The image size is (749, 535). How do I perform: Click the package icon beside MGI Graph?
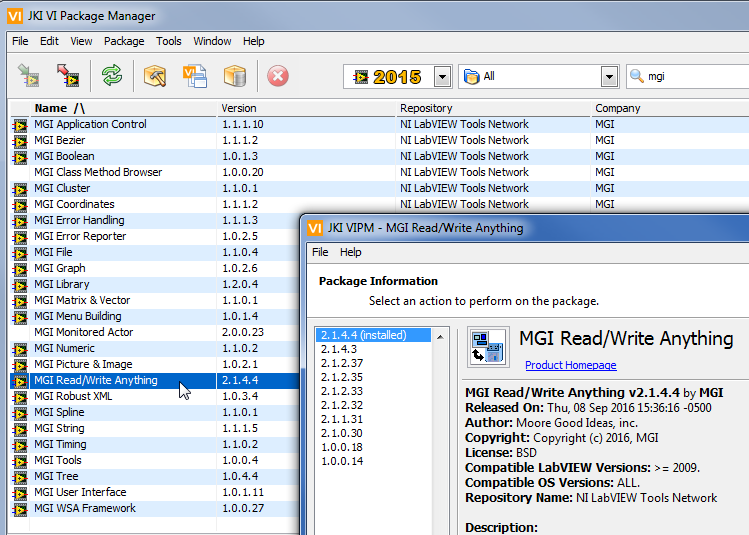click(20, 269)
